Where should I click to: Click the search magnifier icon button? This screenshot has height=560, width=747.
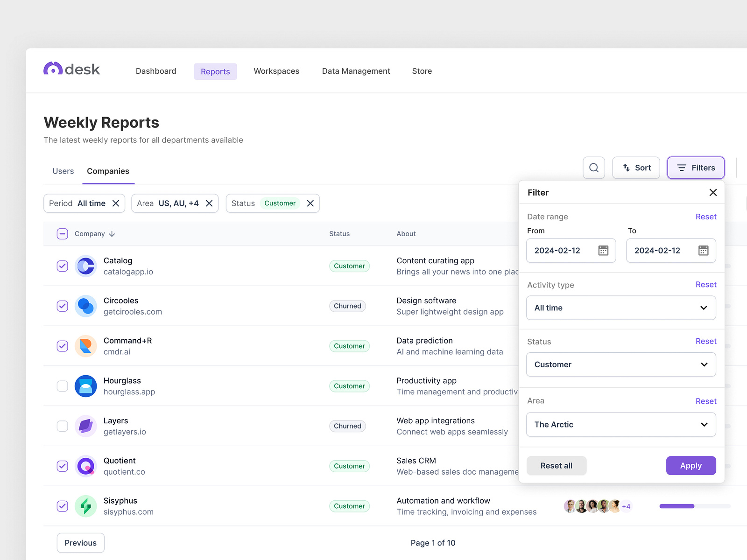pos(593,168)
